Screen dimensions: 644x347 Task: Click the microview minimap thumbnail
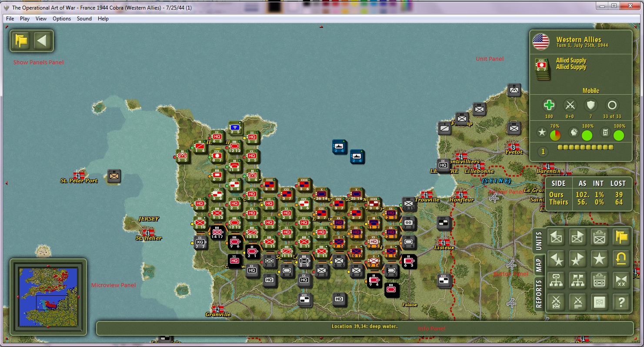click(48, 297)
